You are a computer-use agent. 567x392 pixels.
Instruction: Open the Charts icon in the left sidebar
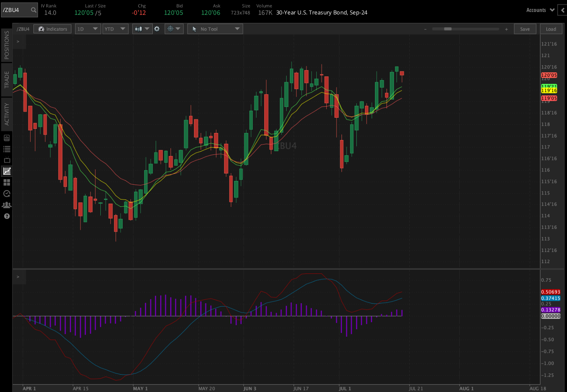coord(7,171)
